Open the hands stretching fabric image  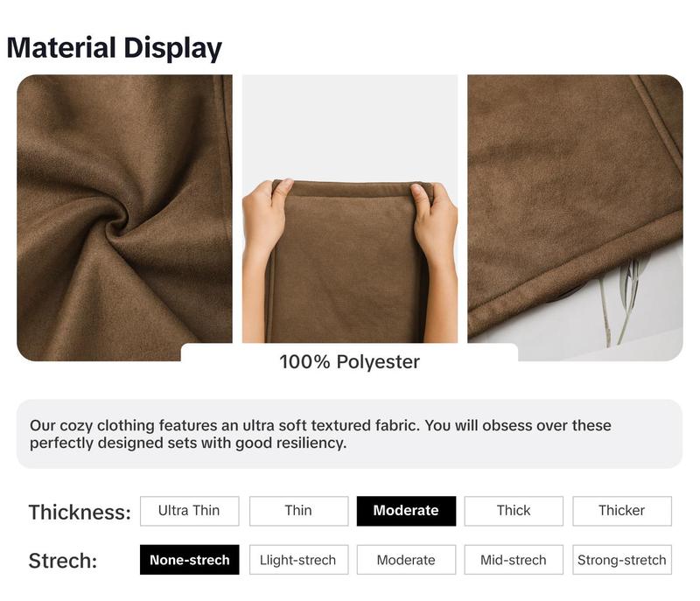point(350,209)
